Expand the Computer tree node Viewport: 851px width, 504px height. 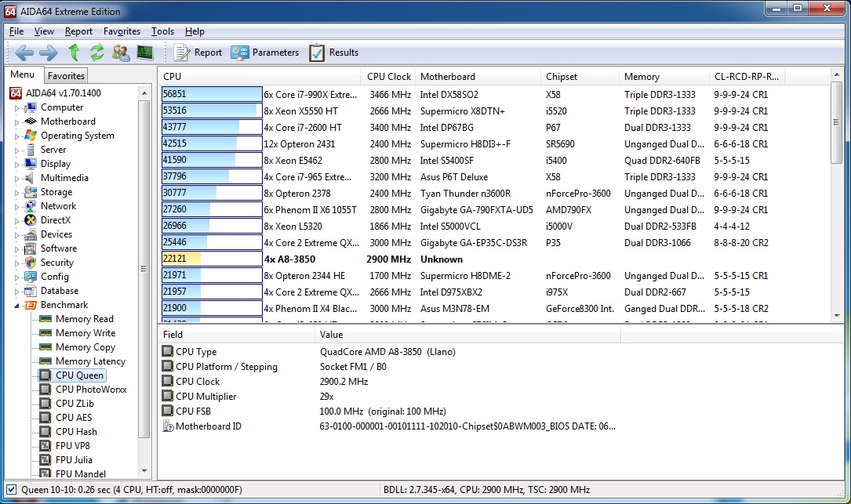[16, 108]
